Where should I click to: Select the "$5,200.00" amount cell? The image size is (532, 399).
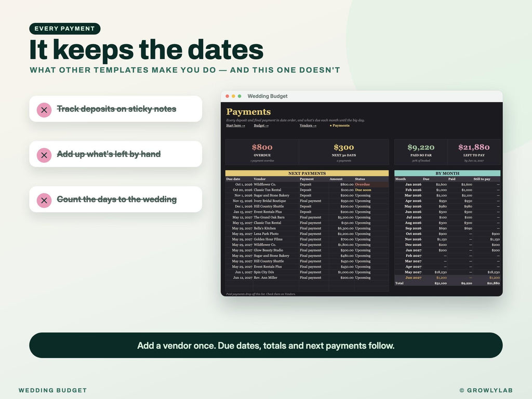coord(345,217)
